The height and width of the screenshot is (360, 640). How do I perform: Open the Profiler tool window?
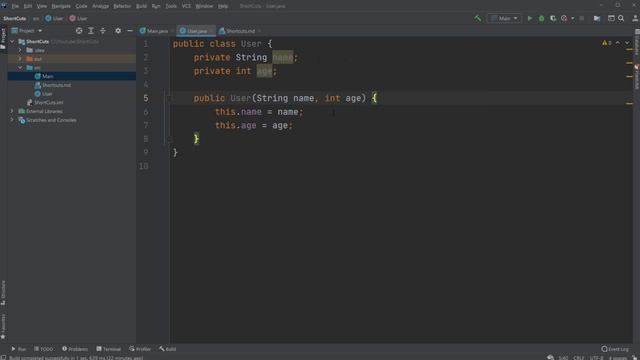(140, 349)
